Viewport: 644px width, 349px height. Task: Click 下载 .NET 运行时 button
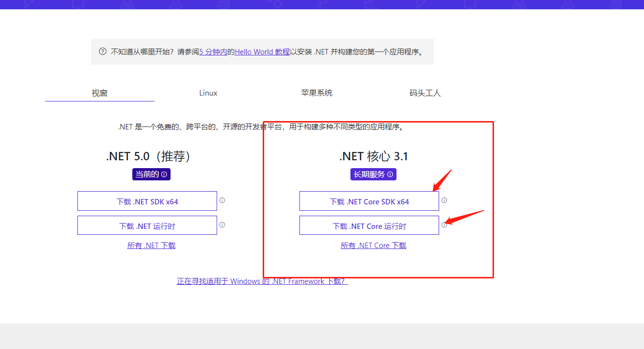[x=147, y=225]
